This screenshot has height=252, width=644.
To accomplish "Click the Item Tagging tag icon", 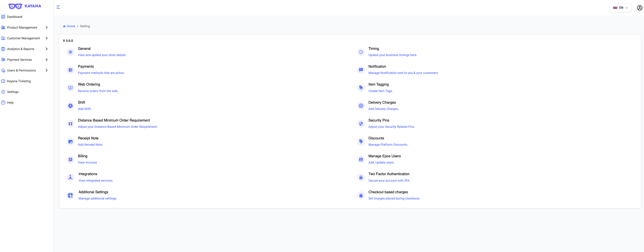I will pyautogui.click(x=361, y=88).
